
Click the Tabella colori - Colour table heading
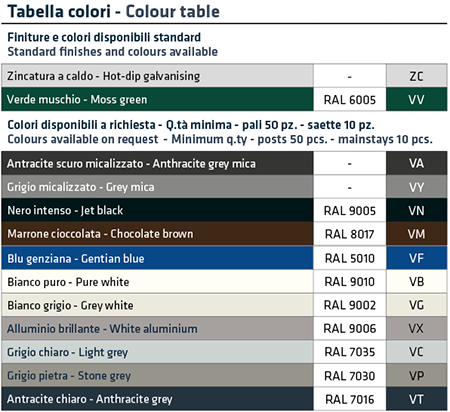[x=114, y=11]
